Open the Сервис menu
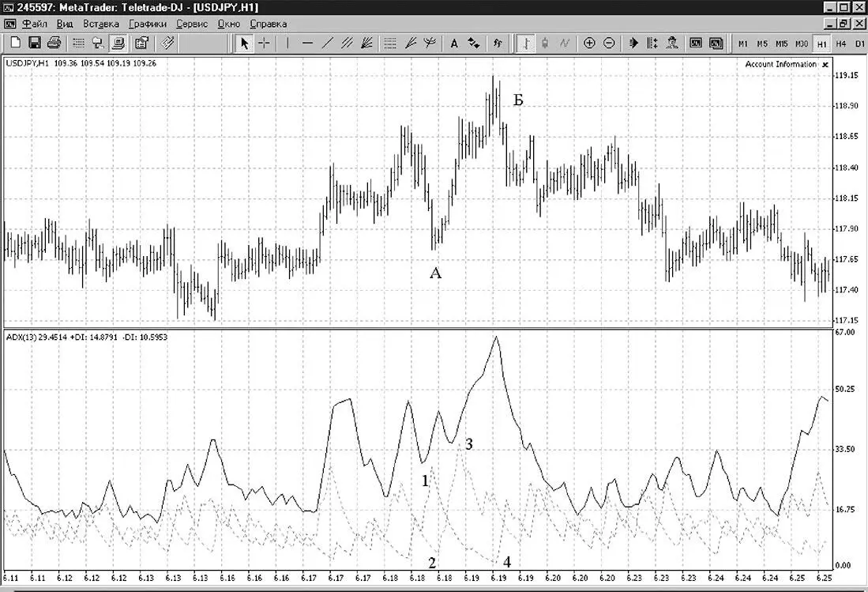 click(x=192, y=24)
